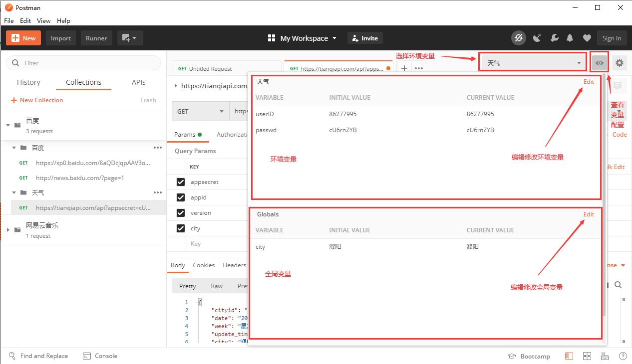Viewport: 632px width, 364px height.
Task: Open manage environments gear icon
Action: pyautogui.click(x=620, y=63)
